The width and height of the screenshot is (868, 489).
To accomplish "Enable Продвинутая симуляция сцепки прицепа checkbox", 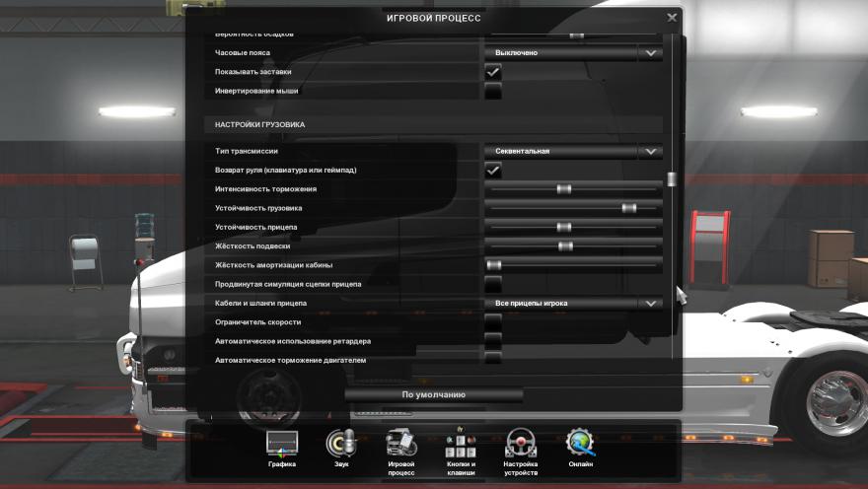I will 492,284.
